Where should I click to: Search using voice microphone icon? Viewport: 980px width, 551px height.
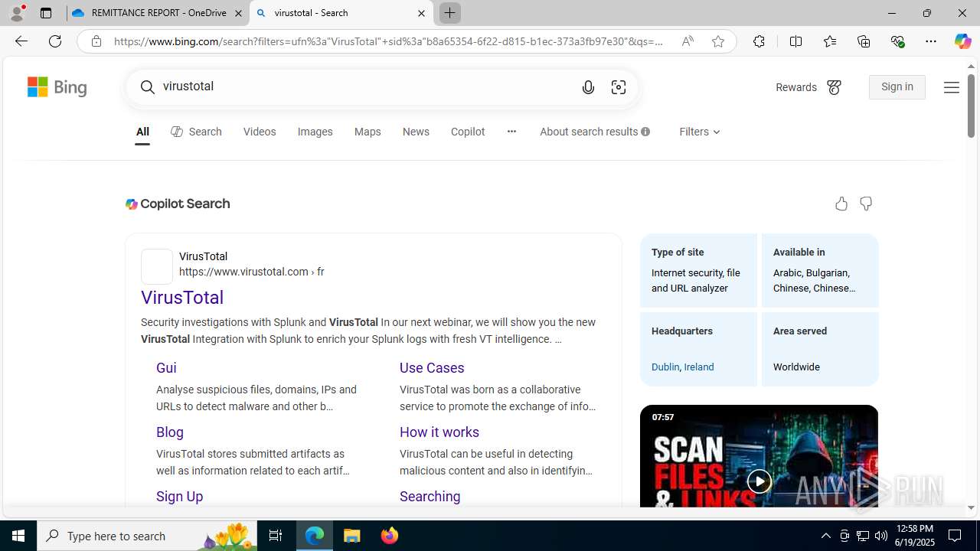[588, 87]
